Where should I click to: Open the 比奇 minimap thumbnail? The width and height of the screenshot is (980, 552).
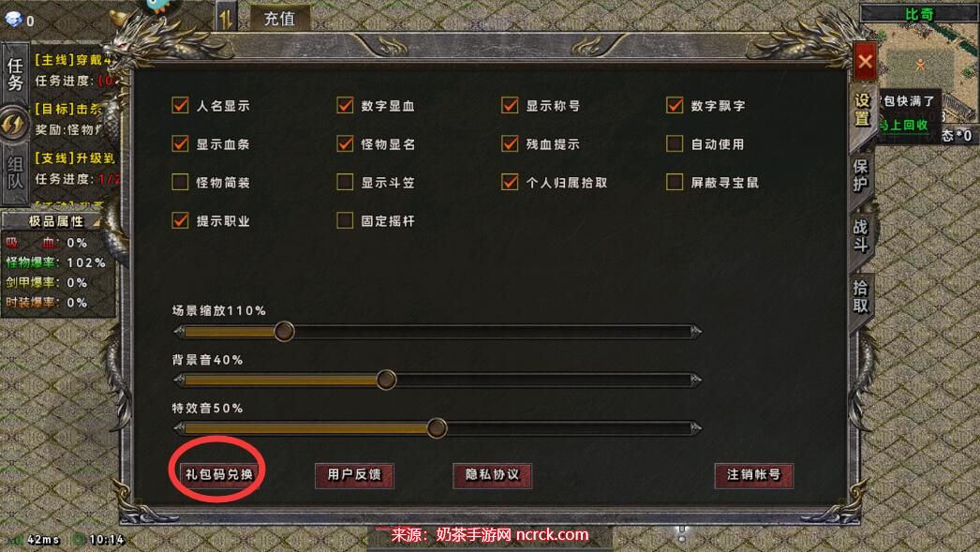920,63
